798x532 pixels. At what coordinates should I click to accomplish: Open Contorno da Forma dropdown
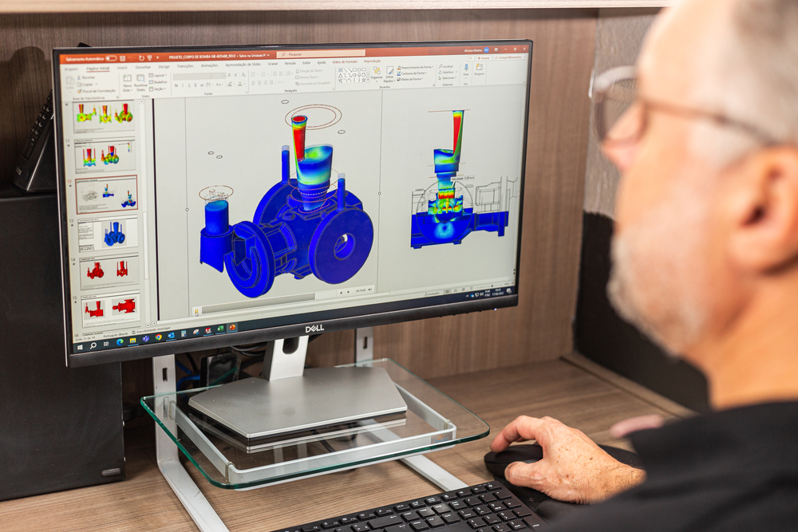[413, 73]
